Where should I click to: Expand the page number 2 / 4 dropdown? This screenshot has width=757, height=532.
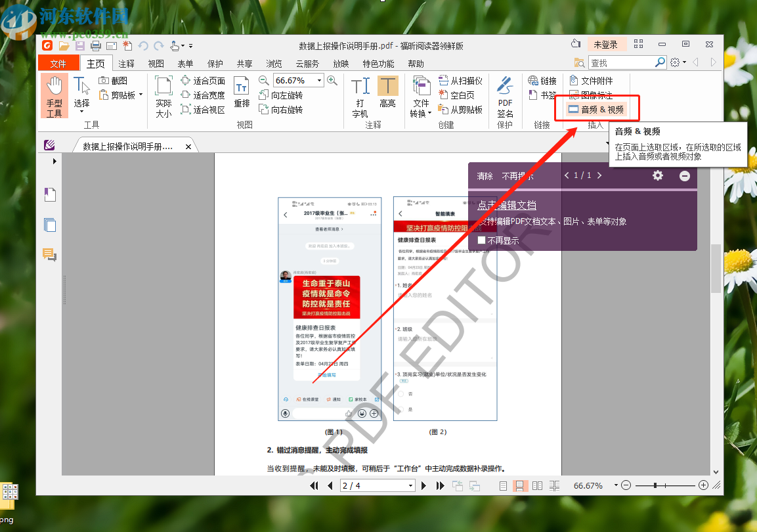pyautogui.click(x=410, y=485)
